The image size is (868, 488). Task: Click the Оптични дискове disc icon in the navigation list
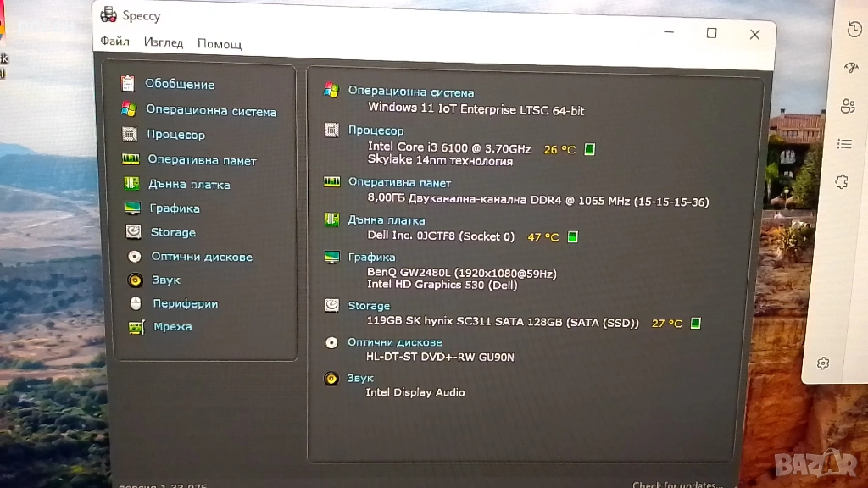click(134, 256)
